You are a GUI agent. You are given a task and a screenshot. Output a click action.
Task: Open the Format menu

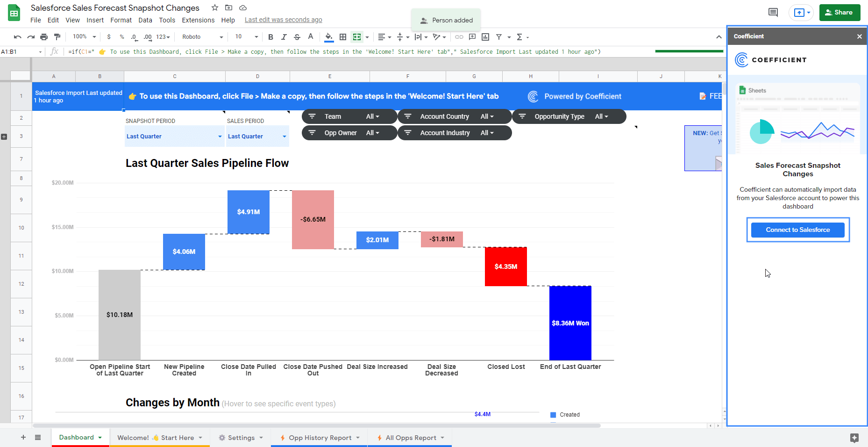point(121,20)
